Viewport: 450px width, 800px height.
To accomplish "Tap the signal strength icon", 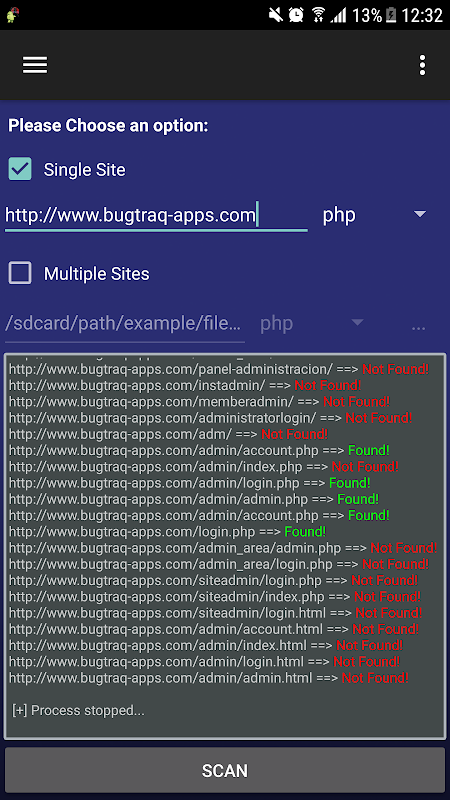I will 338,15.
